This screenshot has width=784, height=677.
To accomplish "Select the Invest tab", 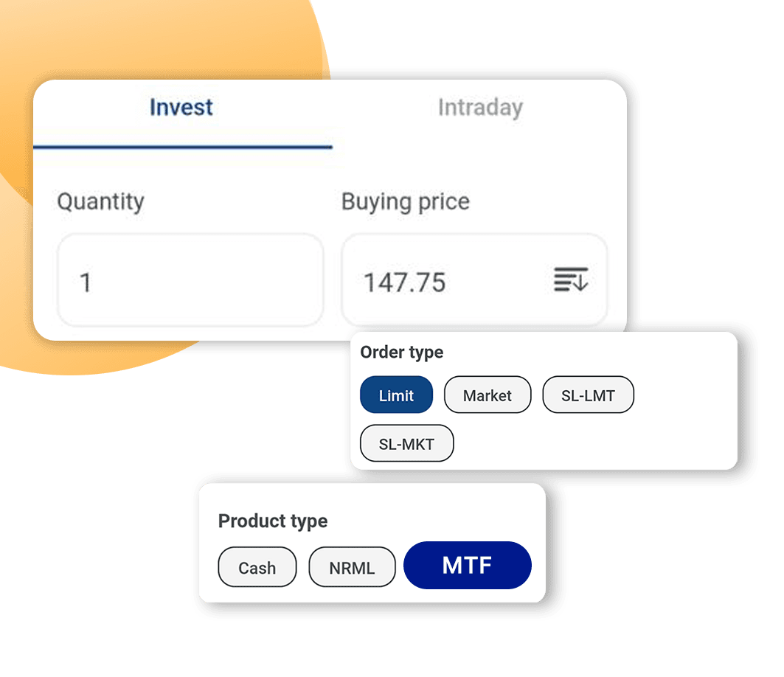I will (x=181, y=108).
